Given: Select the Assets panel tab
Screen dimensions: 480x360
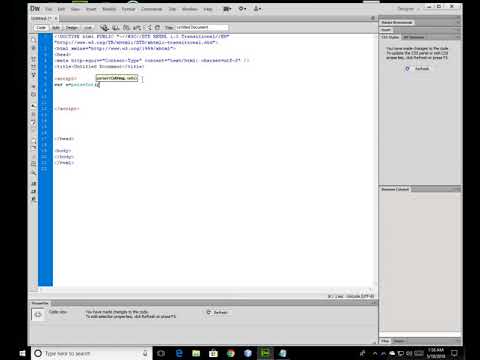Looking at the screenshot, I should click(x=399, y=341).
